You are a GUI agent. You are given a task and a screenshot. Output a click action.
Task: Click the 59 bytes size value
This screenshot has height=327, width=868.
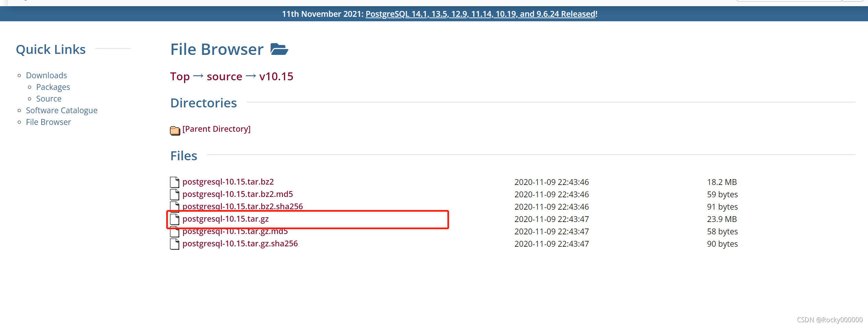pos(722,195)
